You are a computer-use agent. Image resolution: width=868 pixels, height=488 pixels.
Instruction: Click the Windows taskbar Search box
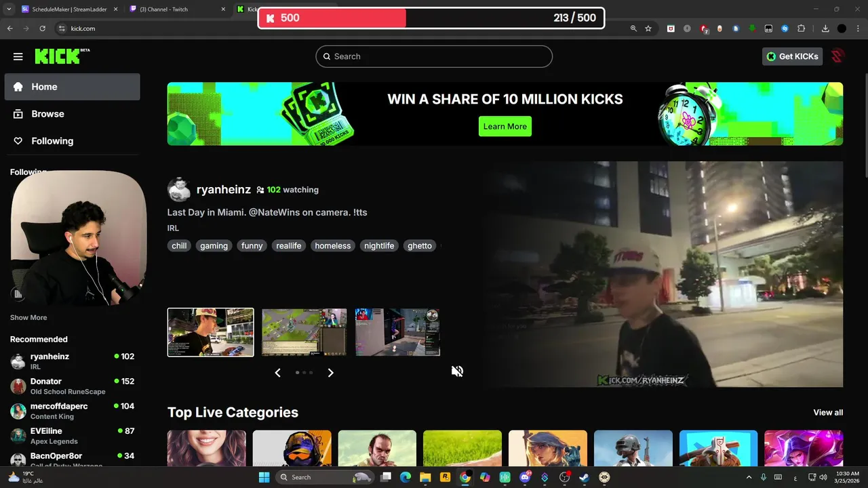[x=325, y=477]
